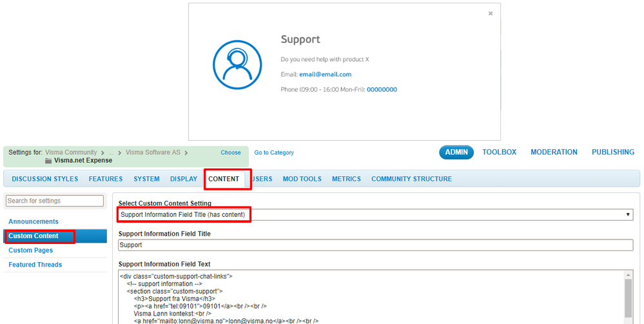Select Custom Content in the sidebar
Viewport: 644px width, 324px height.
coord(55,236)
